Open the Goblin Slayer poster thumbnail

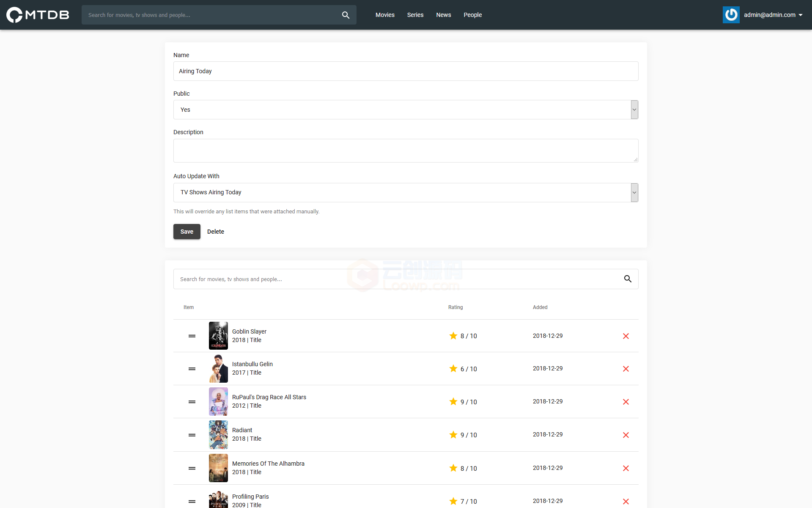[x=218, y=336]
